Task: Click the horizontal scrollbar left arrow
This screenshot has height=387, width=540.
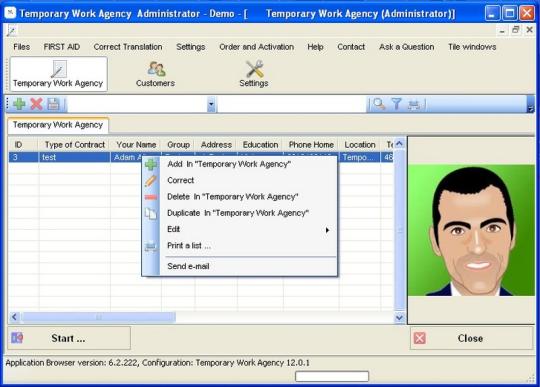Action: (x=14, y=317)
